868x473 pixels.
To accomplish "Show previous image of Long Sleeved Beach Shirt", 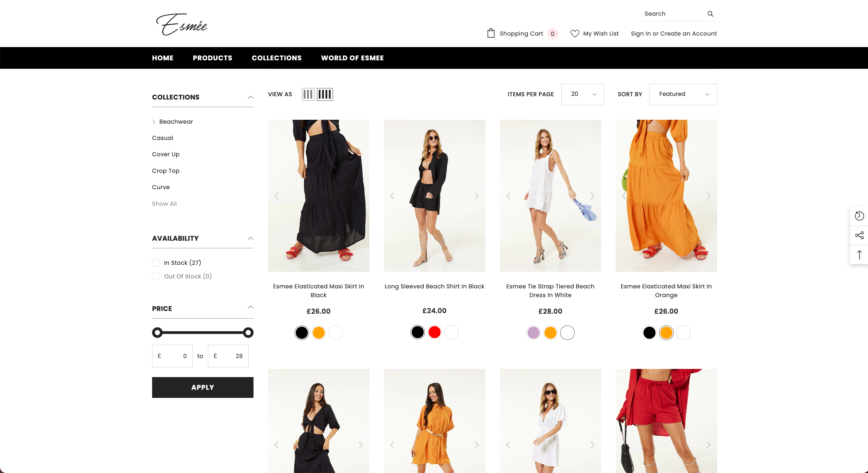I will (x=392, y=196).
